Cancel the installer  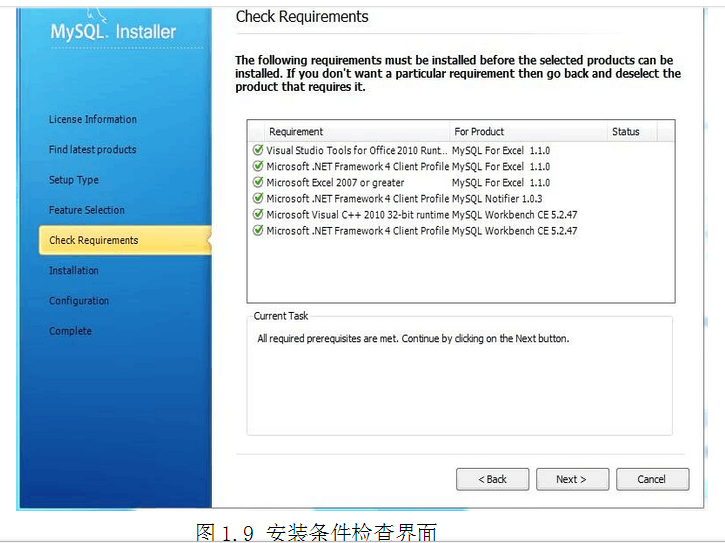click(652, 479)
